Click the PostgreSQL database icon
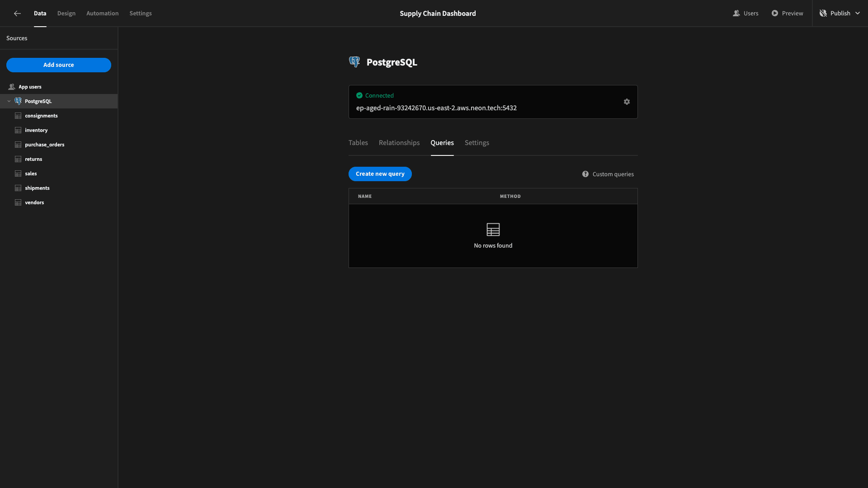 [18, 101]
